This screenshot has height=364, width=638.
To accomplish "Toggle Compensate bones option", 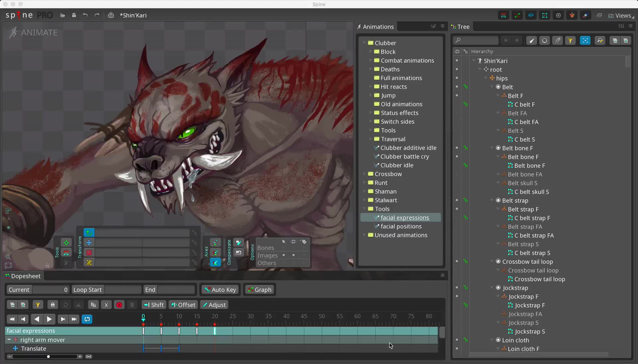I will coord(238,242).
